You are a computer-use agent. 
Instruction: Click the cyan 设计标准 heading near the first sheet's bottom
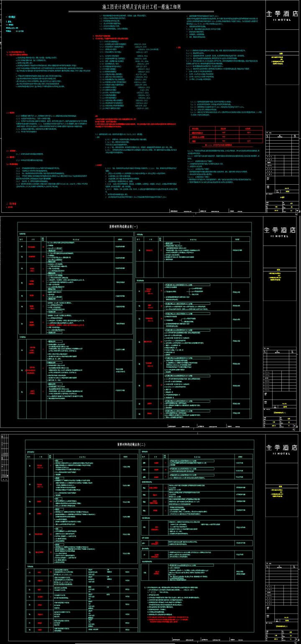coord(11,204)
